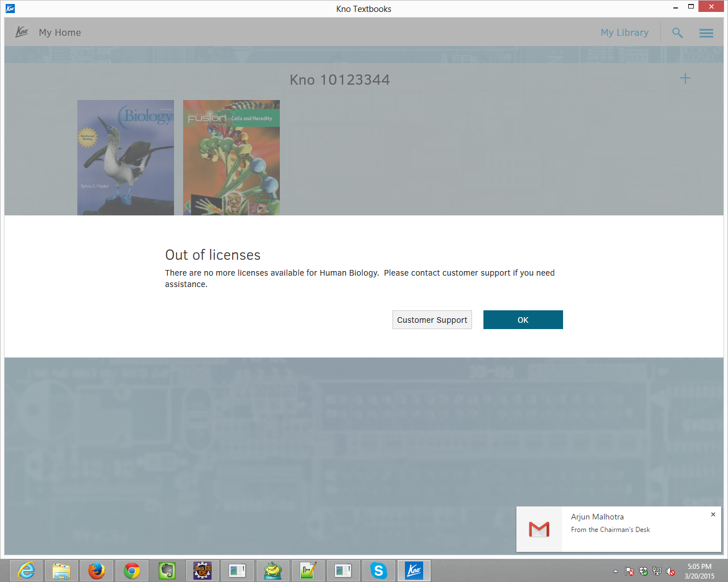Open Skype from taskbar
The image size is (728, 582).
[379, 571]
